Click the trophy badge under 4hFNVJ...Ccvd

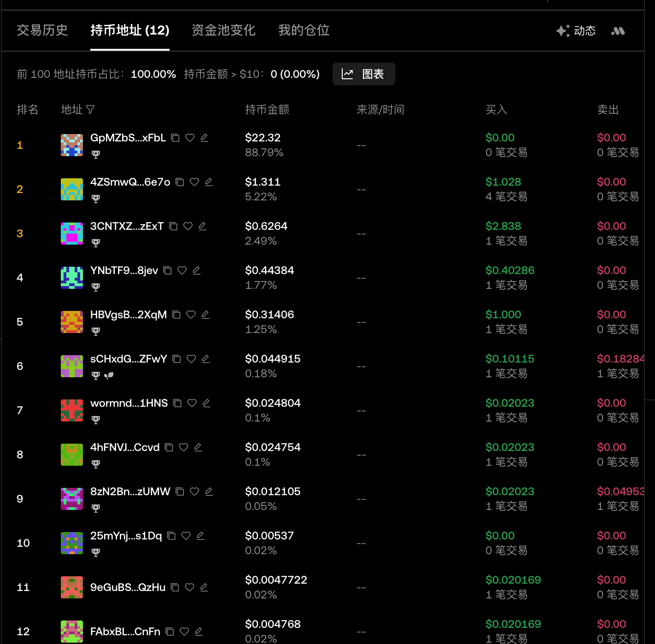coord(96,464)
